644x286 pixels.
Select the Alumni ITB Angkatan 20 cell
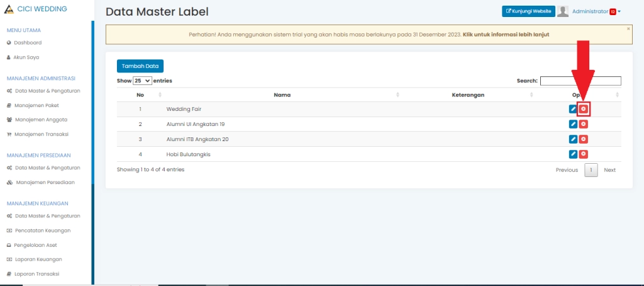pyautogui.click(x=282, y=139)
